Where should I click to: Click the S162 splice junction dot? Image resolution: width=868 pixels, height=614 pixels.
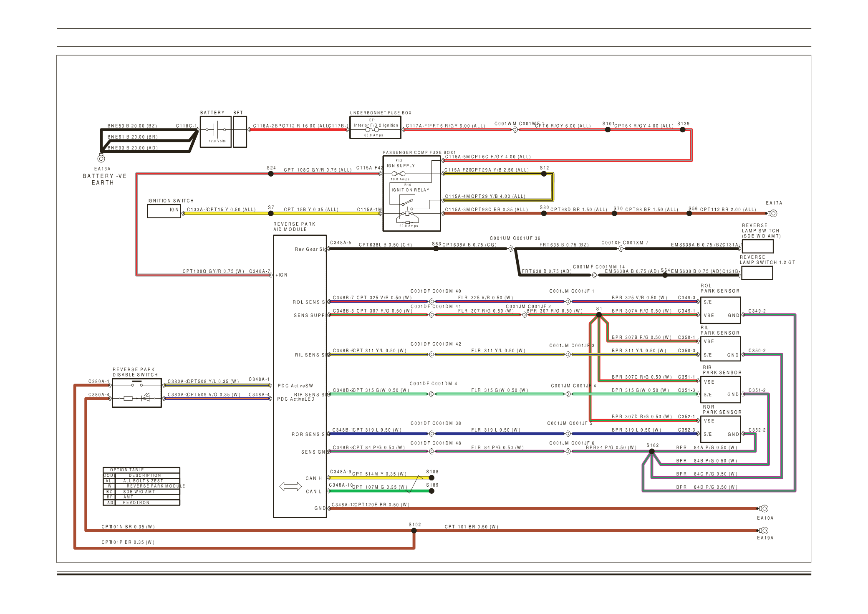click(x=652, y=452)
